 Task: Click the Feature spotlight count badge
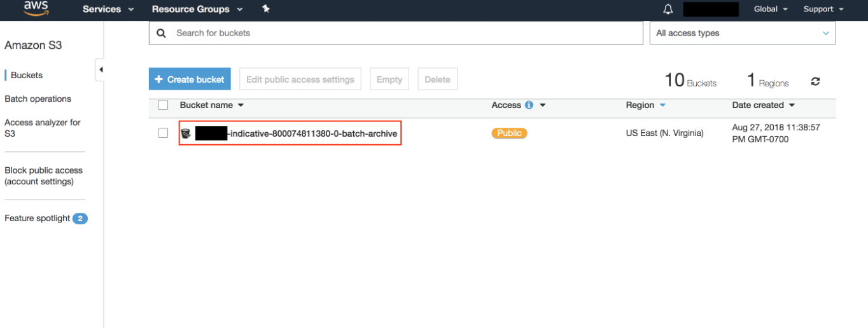(80, 219)
